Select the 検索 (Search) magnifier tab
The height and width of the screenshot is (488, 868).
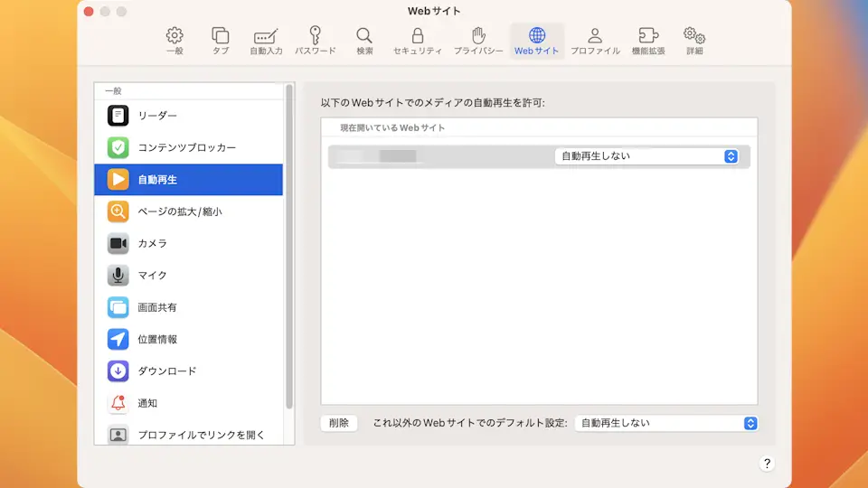pyautogui.click(x=364, y=41)
